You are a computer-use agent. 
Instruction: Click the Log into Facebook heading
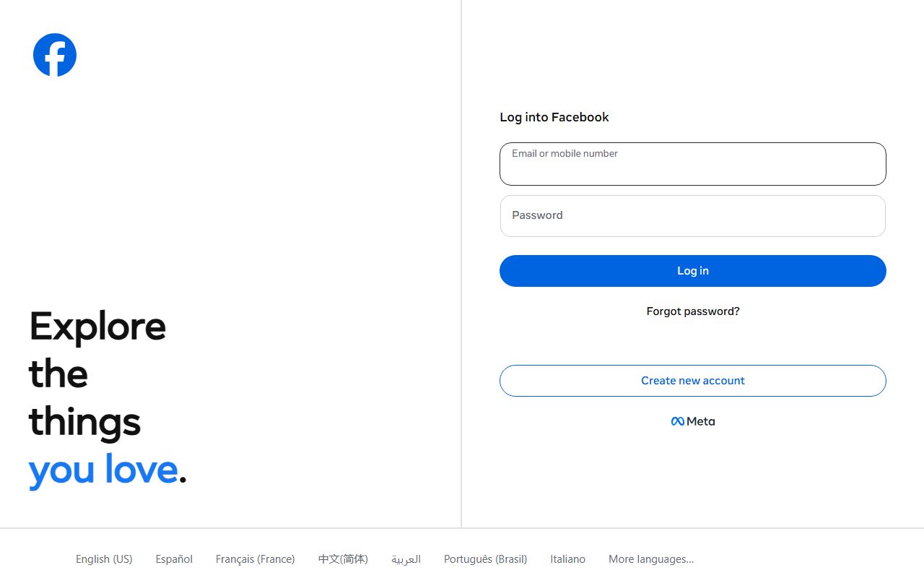click(x=554, y=117)
